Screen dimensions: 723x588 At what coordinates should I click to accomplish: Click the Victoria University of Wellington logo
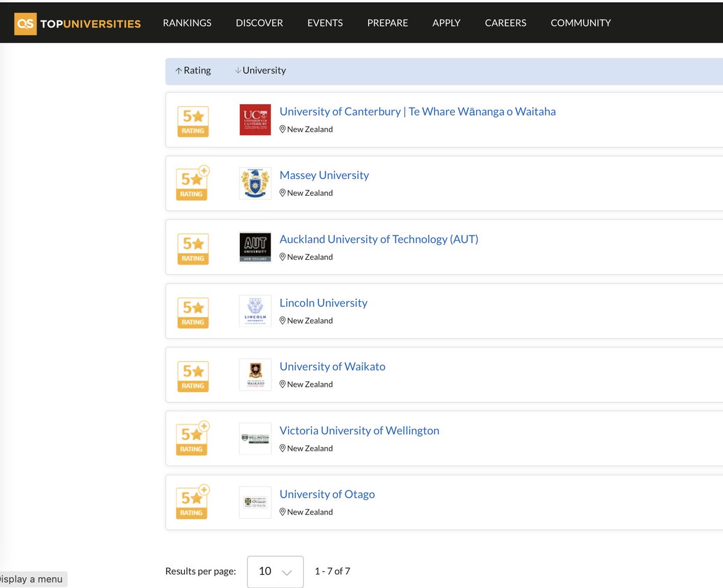pos(255,439)
